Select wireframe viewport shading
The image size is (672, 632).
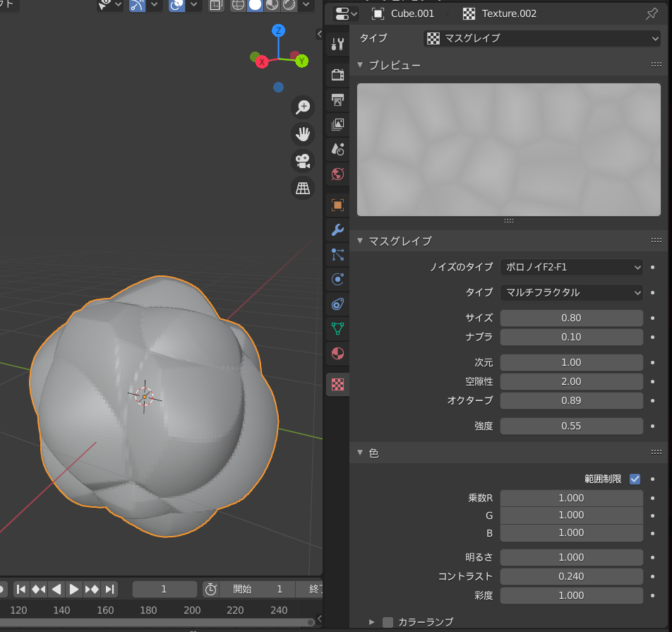[x=238, y=5]
